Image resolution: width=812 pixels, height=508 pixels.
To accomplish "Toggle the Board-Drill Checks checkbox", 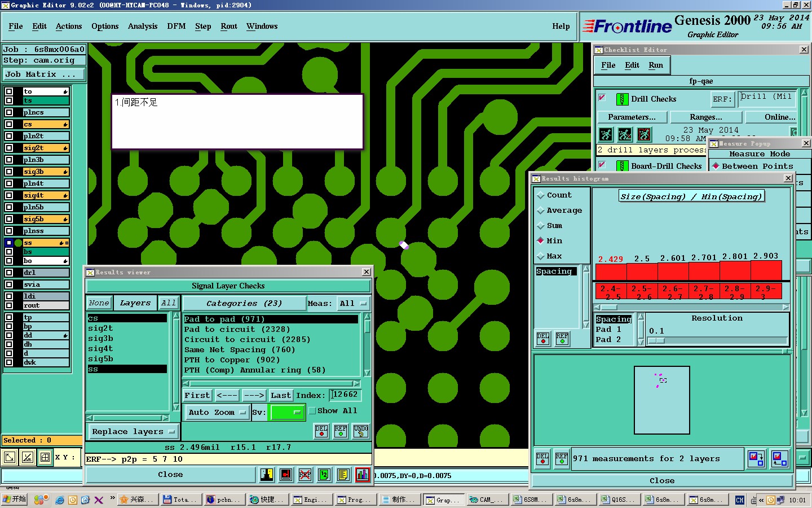I will click(602, 165).
